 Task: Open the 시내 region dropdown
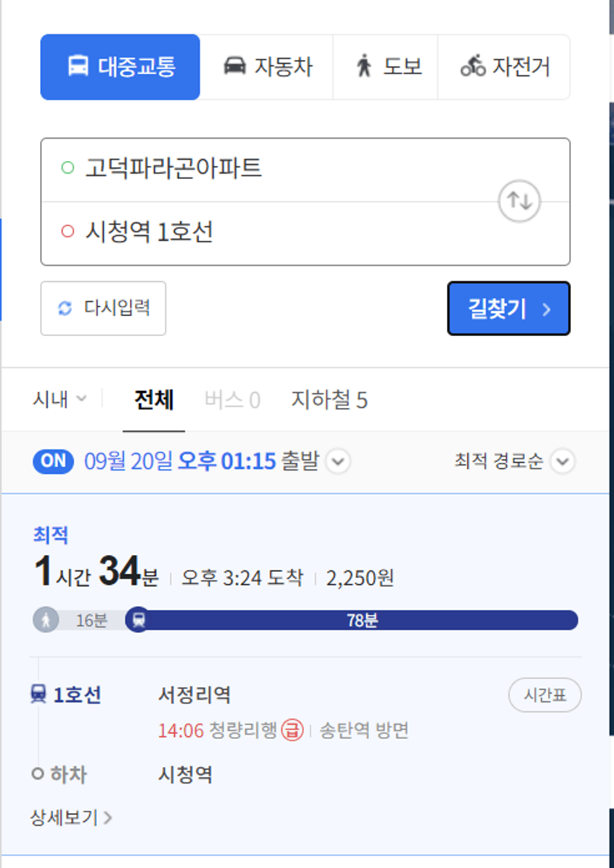[x=59, y=399]
